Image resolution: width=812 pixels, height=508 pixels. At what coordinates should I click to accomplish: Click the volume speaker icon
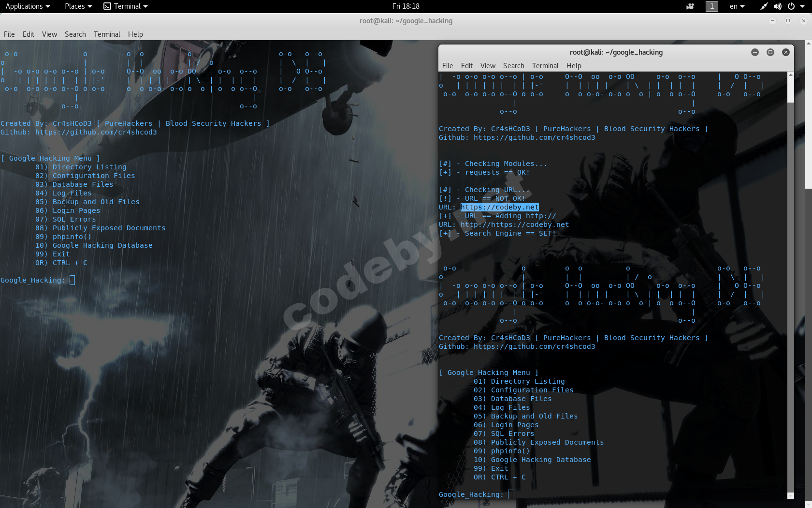pos(777,6)
